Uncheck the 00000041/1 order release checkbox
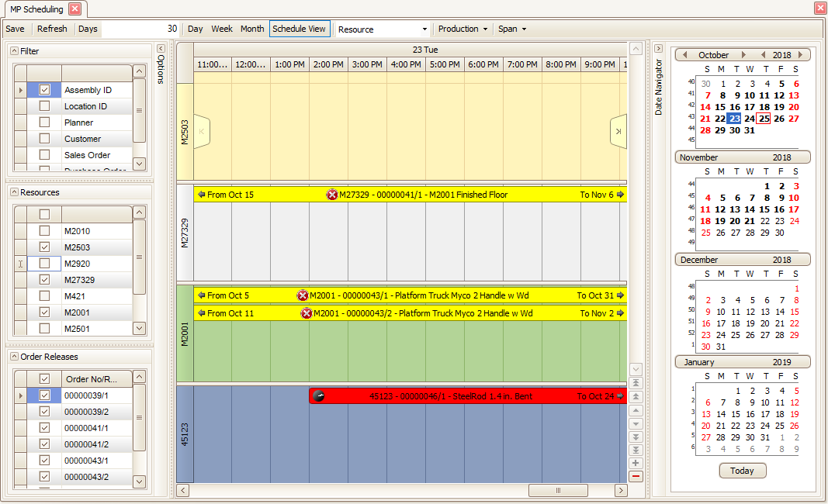 (x=44, y=428)
